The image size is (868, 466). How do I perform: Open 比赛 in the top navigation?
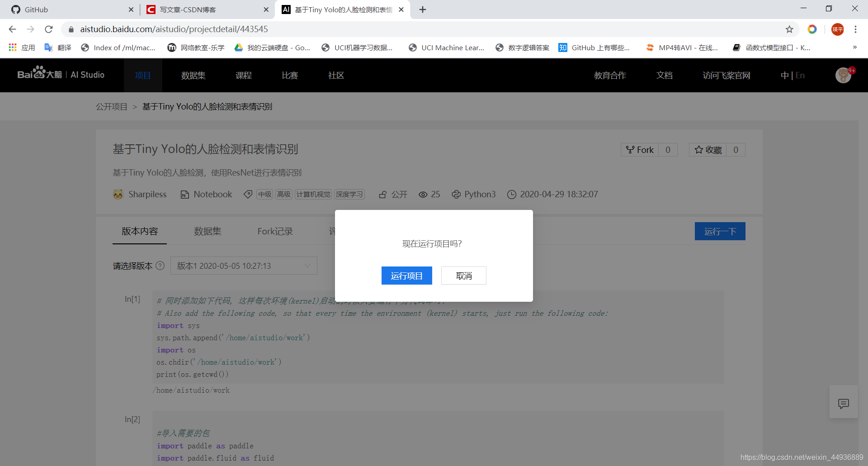tap(290, 75)
